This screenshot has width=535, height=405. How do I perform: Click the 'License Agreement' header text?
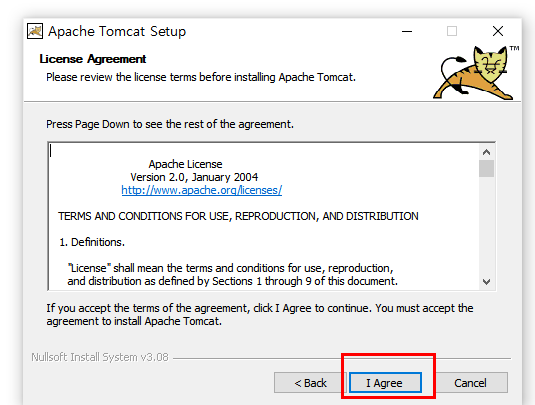tap(93, 59)
